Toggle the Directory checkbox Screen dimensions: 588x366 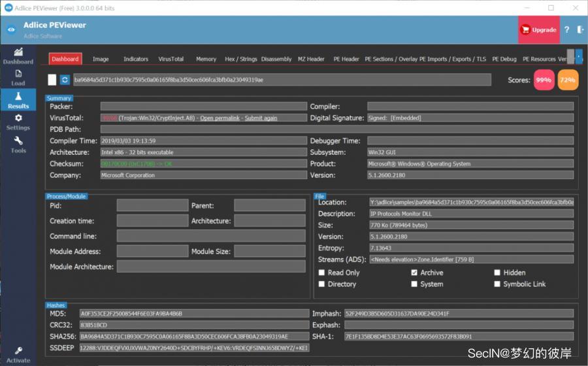click(x=321, y=284)
